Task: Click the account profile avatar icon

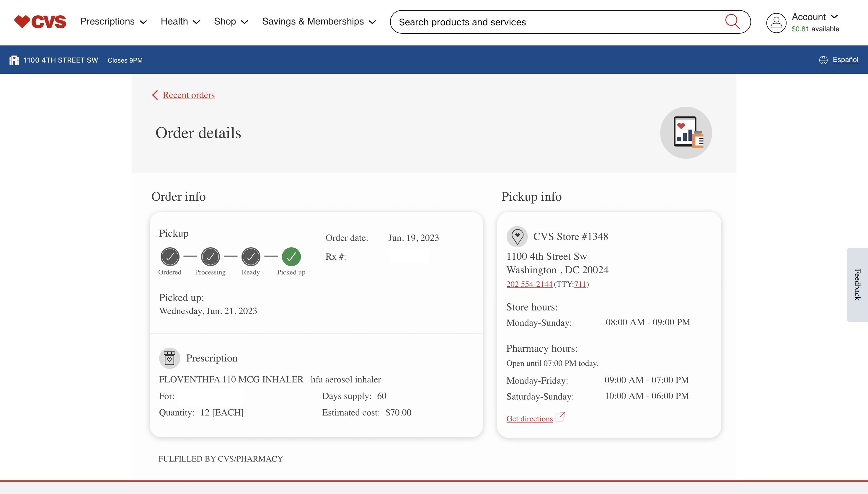Action: point(776,23)
